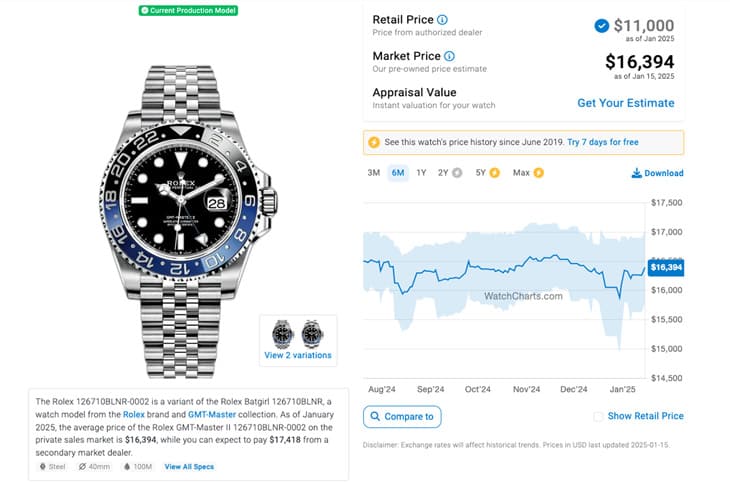
Task: Open Get Your Estimate appraisal link
Action: click(625, 103)
